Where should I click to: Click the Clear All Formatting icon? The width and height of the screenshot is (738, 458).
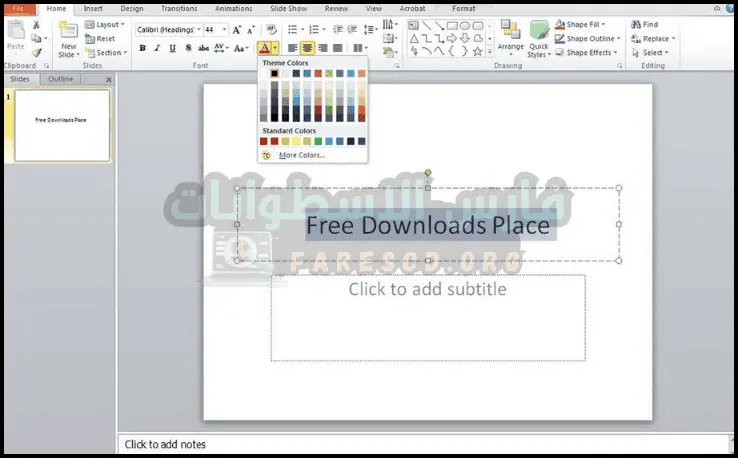tap(274, 29)
